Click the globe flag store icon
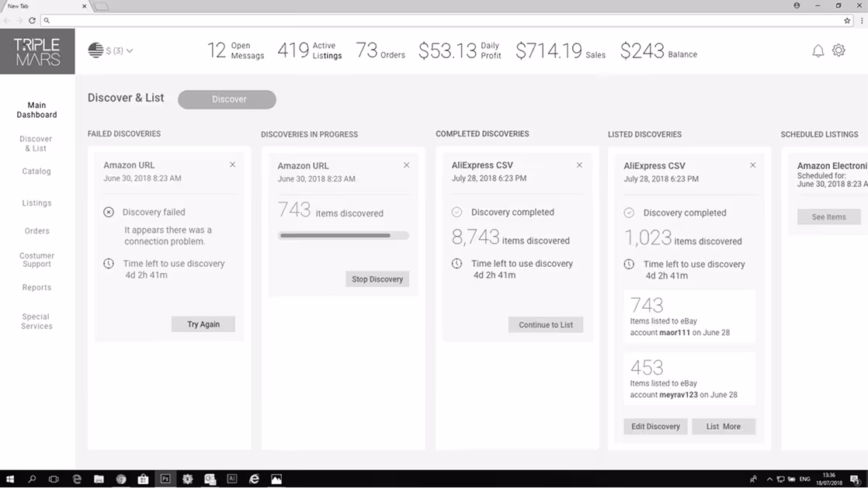The image size is (868, 488). [95, 50]
